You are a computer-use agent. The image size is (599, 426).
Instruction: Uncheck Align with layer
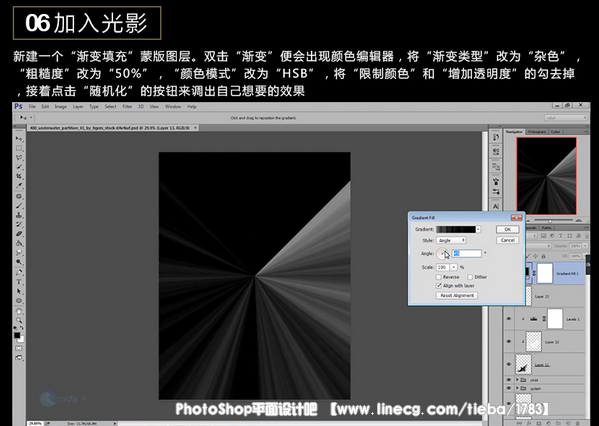pyautogui.click(x=439, y=286)
